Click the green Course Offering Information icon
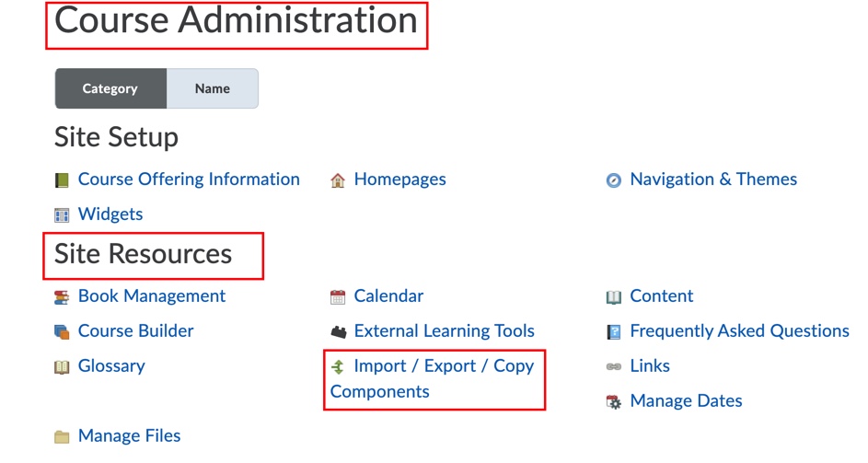The width and height of the screenshot is (868, 463). click(x=62, y=180)
